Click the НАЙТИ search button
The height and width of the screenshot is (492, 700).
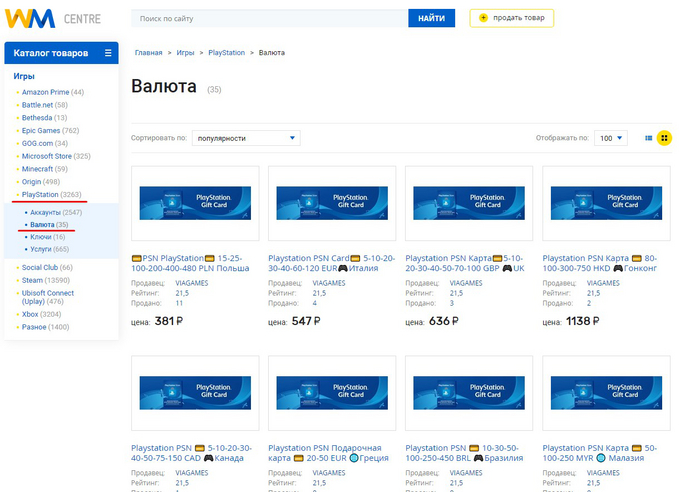[x=431, y=18]
